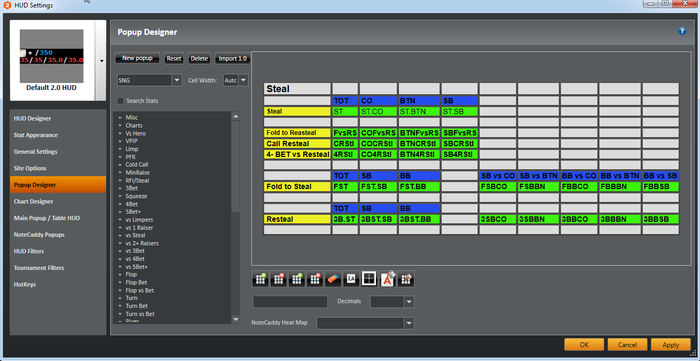Click the Delete button
700x361 pixels.
(x=199, y=58)
